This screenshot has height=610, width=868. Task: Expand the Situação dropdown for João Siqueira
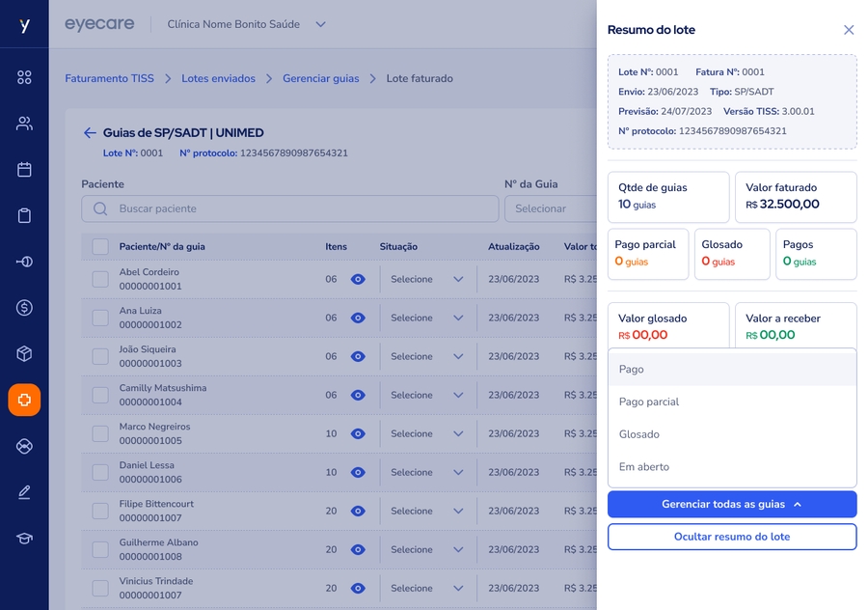point(427,356)
